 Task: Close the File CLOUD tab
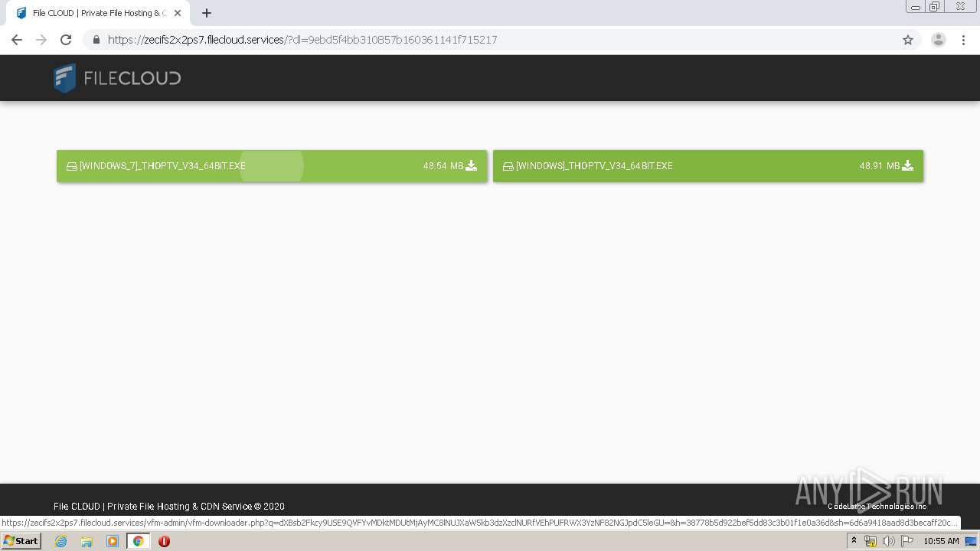tap(178, 13)
